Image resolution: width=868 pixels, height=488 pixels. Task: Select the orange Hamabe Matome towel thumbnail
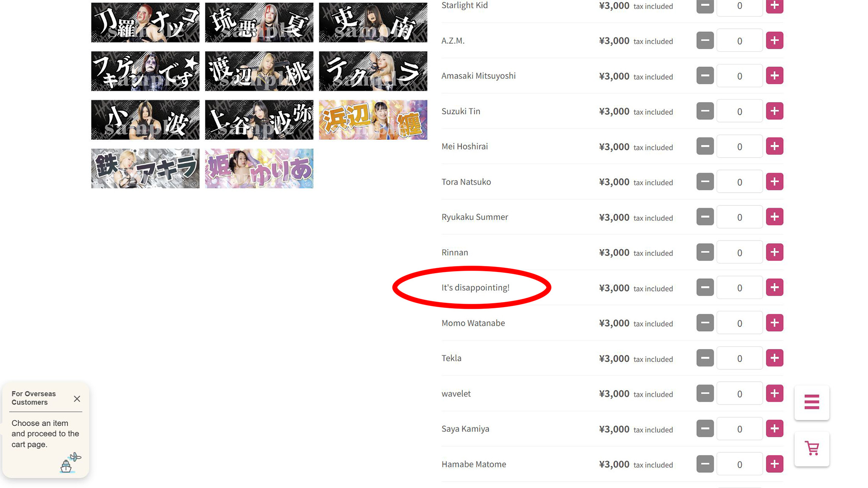point(373,120)
